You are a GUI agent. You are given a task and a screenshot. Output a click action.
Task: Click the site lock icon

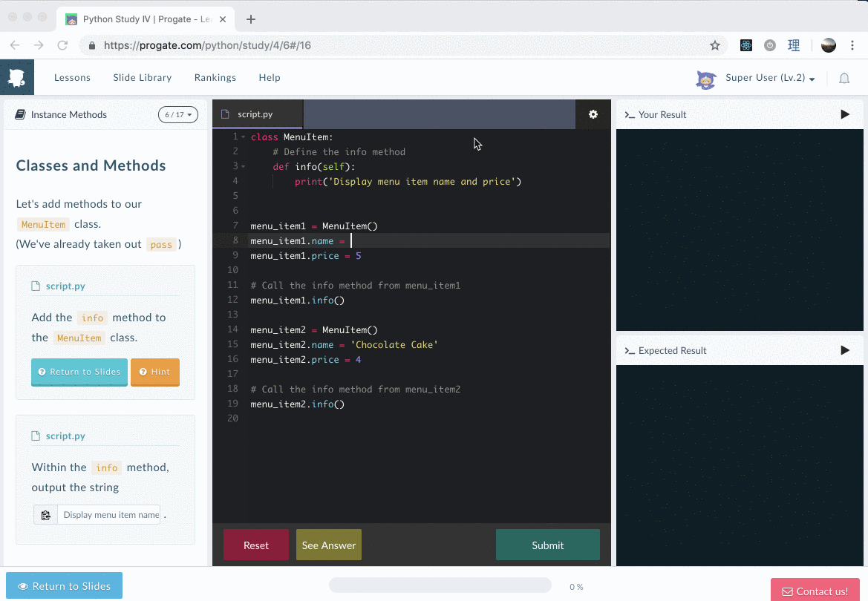pyautogui.click(x=92, y=45)
